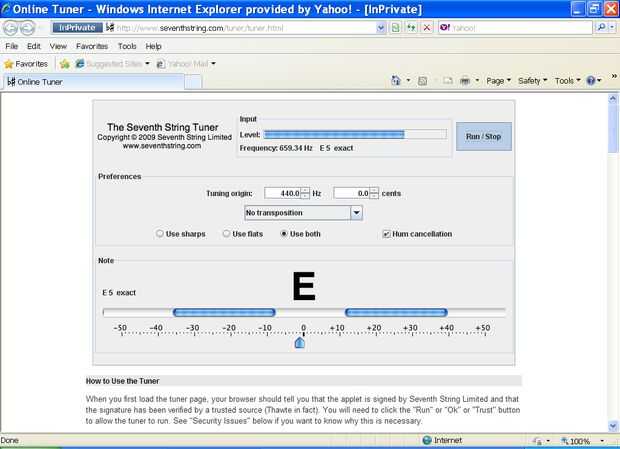The image size is (620, 449).
Task: Select the Use flats radio button
Action: 226,234
